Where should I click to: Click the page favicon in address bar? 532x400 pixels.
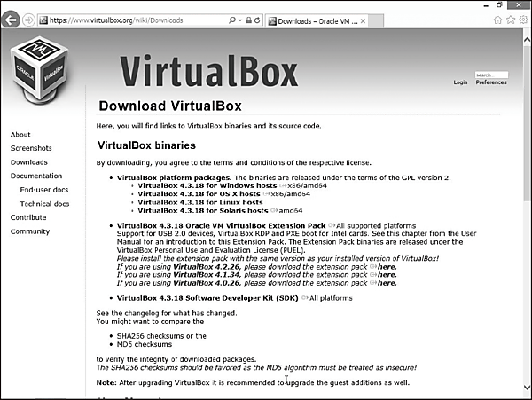click(43, 20)
